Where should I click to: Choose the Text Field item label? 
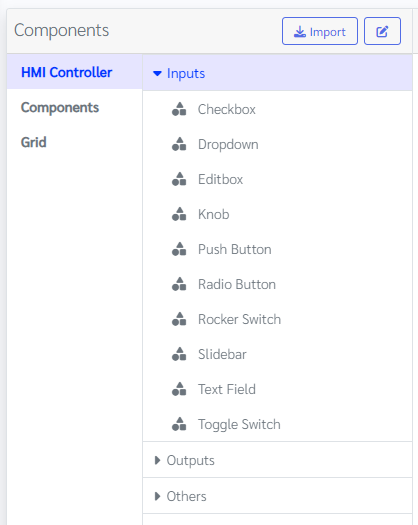pos(227,389)
